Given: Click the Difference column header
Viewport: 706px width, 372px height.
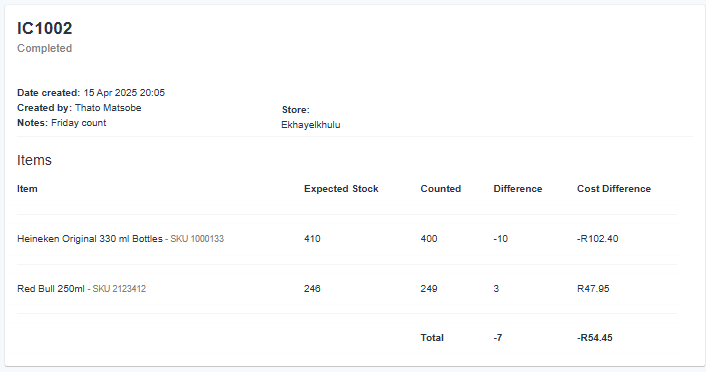Looking at the screenshot, I should click(x=518, y=189).
